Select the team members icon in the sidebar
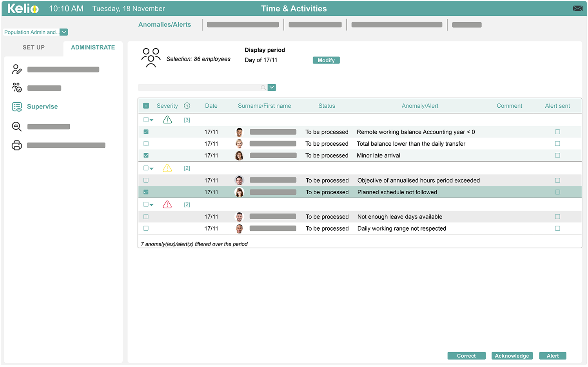 click(x=17, y=87)
